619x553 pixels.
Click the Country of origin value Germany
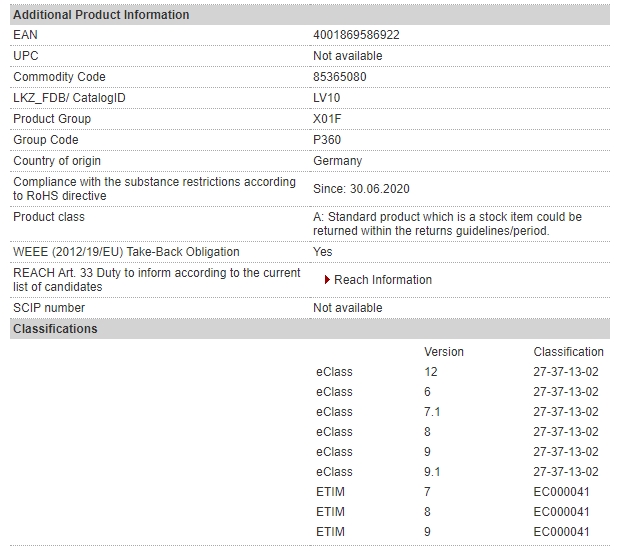point(338,161)
